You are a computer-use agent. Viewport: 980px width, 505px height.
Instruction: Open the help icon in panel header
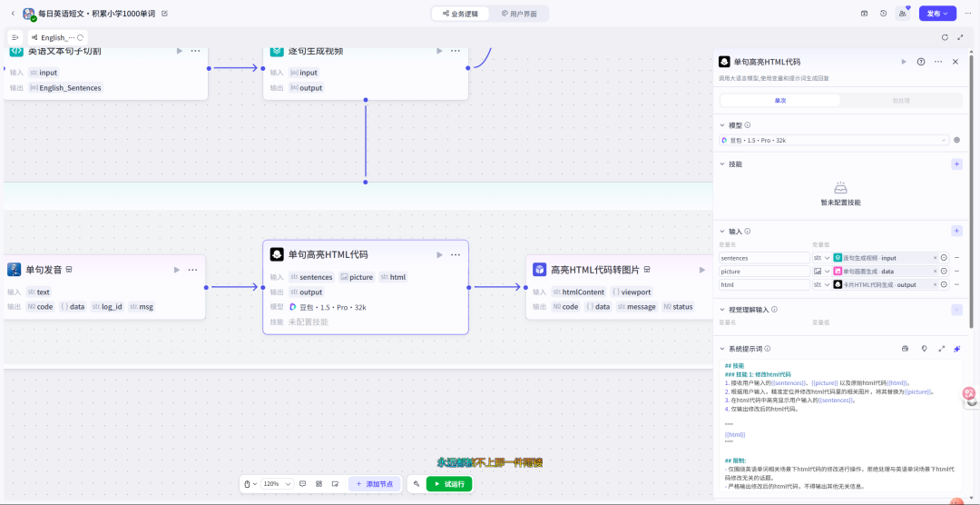coord(921,62)
